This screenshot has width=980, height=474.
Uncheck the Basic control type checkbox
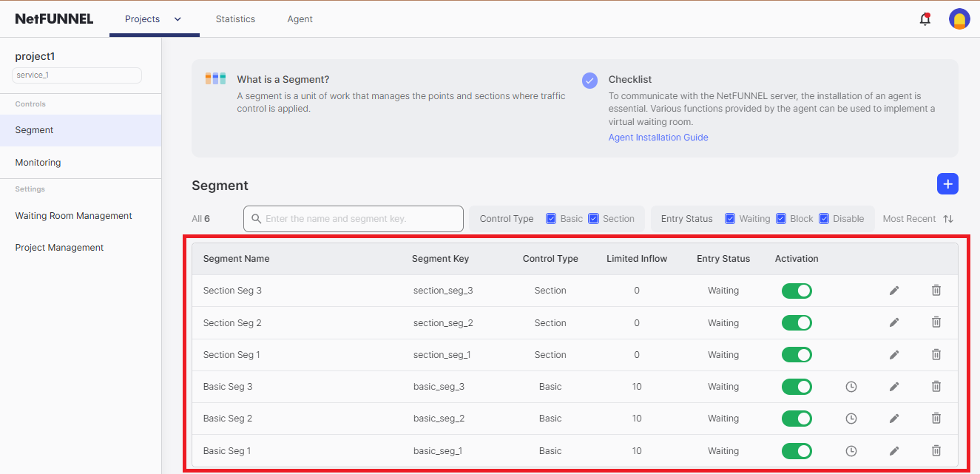(551, 219)
